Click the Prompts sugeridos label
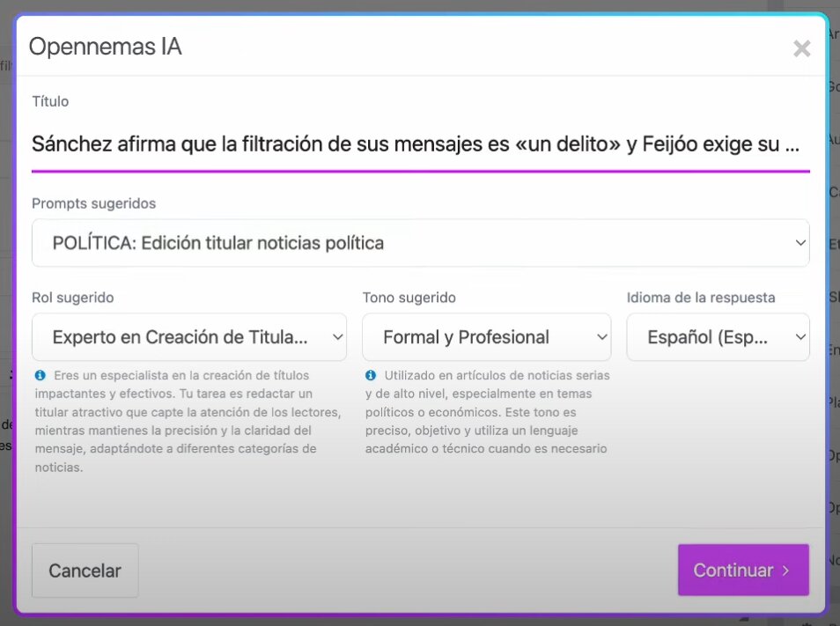Image resolution: width=840 pixels, height=626 pixels. click(93, 203)
